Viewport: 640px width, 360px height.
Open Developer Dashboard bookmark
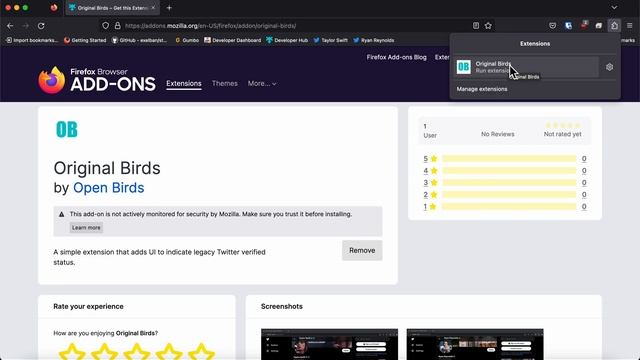coord(232,40)
